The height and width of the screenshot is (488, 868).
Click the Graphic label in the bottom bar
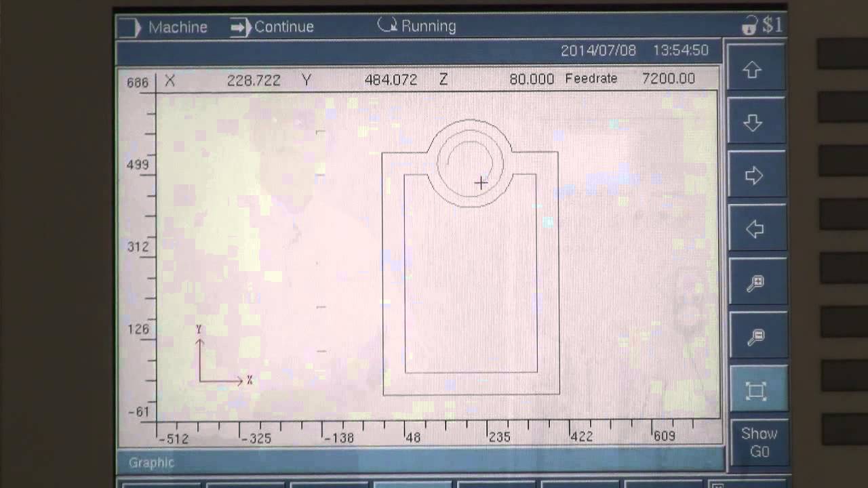tap(152, 462)
